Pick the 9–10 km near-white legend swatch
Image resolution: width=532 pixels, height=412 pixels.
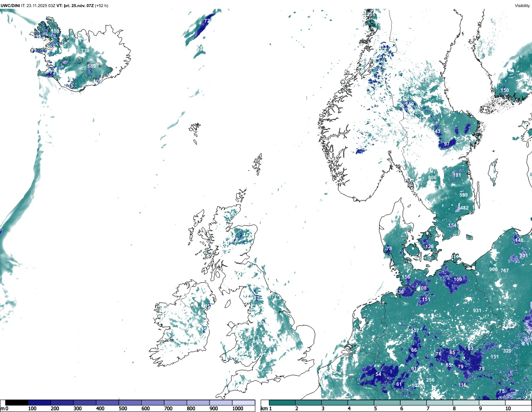[493, 402]
